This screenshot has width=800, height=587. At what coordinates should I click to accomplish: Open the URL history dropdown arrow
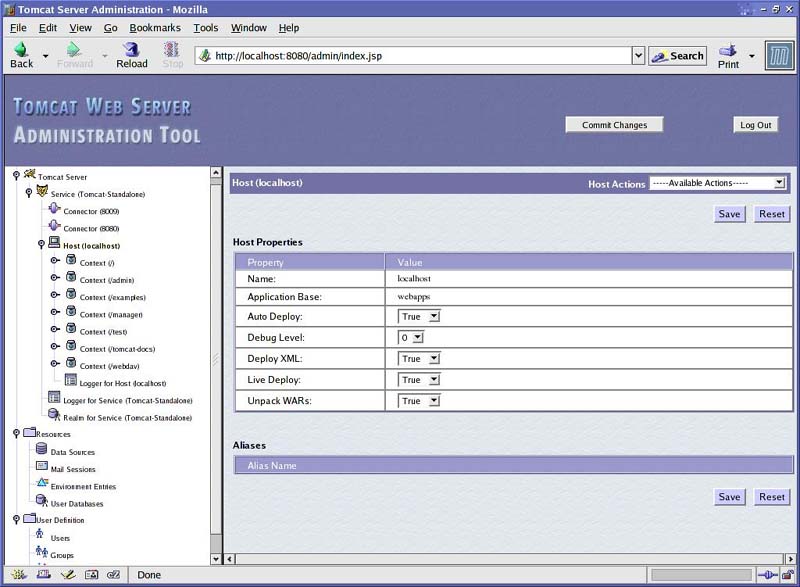point(638,56)
